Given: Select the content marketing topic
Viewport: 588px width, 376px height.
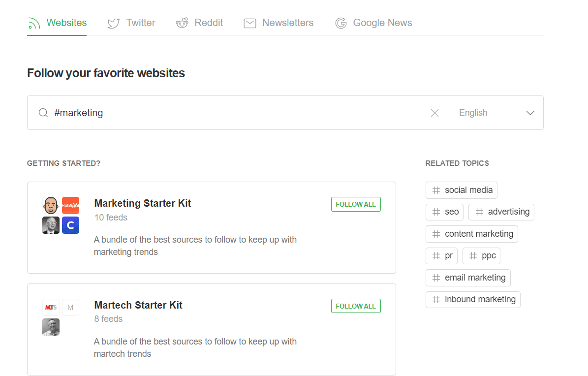Looking at the screenshot, I should click(471, 234).
